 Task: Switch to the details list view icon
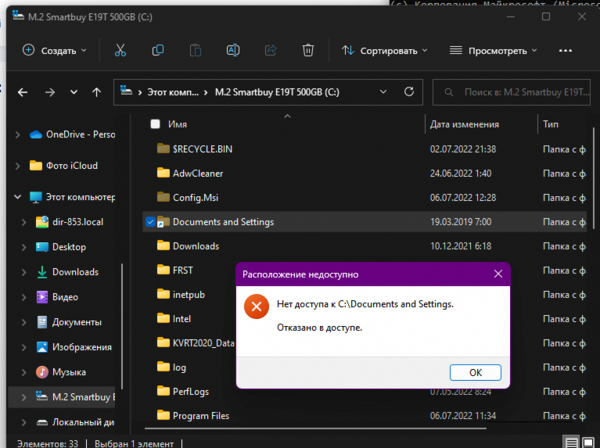570,441
